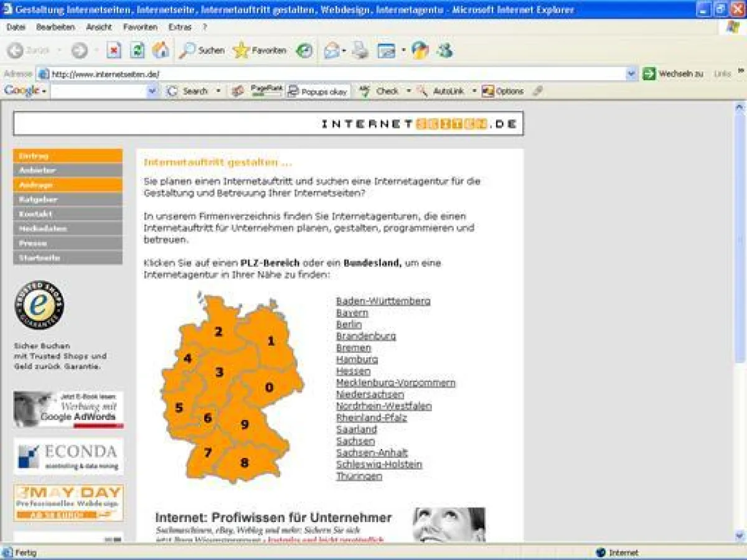Click the vertical scrollbar down arrow
747x560 pixels.
(x=740, y=535)
